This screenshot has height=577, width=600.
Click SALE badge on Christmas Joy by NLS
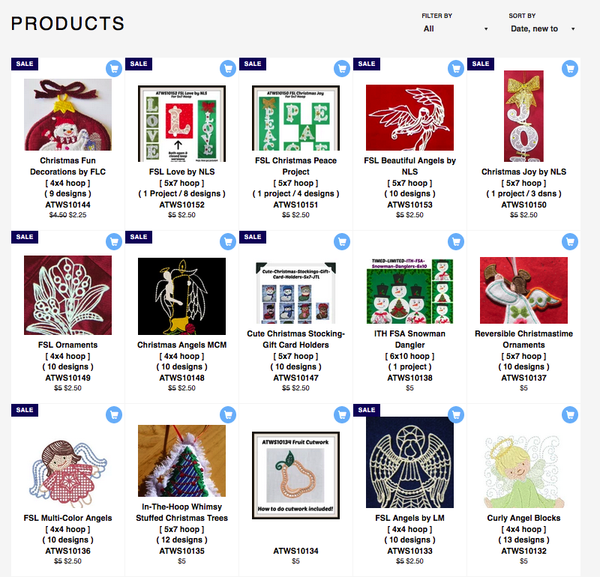coord(480,64)
